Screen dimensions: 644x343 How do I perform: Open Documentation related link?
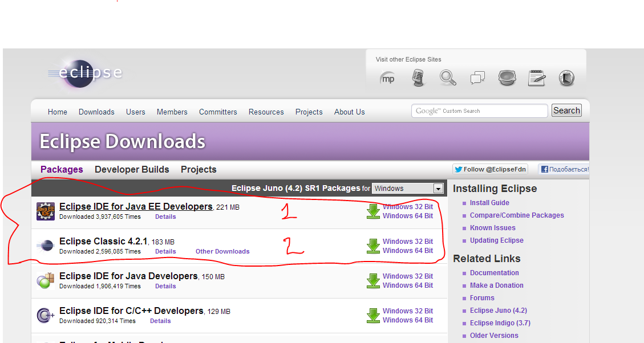click(494, 273)
